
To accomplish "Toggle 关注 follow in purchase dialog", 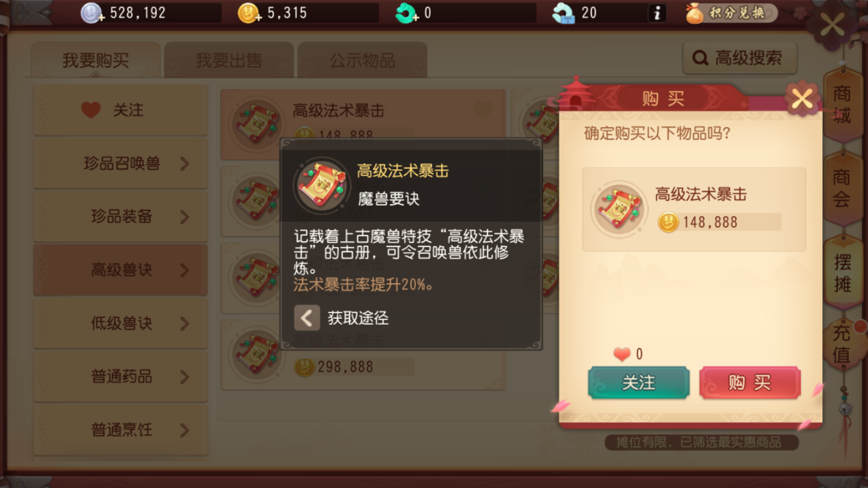I will [639, 383].
